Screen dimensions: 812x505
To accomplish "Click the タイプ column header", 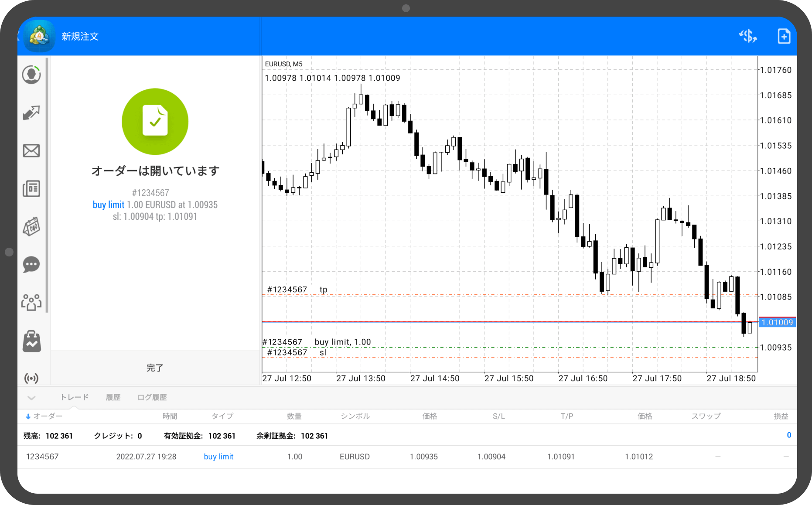I will click(222, 416).
